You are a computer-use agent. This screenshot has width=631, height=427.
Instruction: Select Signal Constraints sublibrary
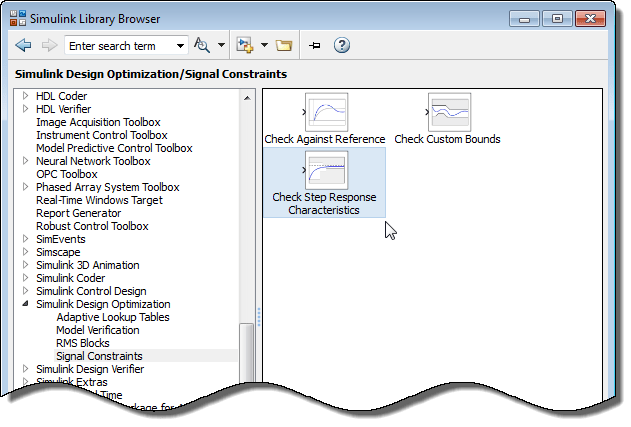(99, 356)
